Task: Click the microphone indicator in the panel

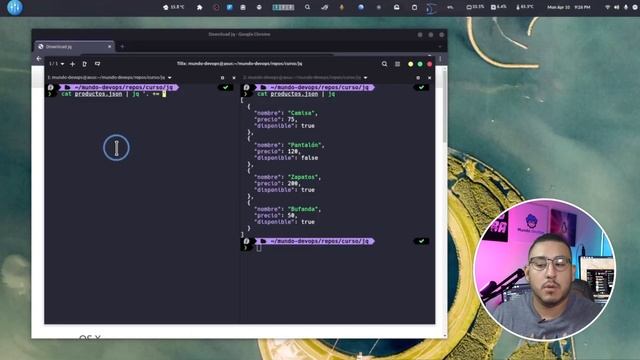Action: click(x=626, y=7)
